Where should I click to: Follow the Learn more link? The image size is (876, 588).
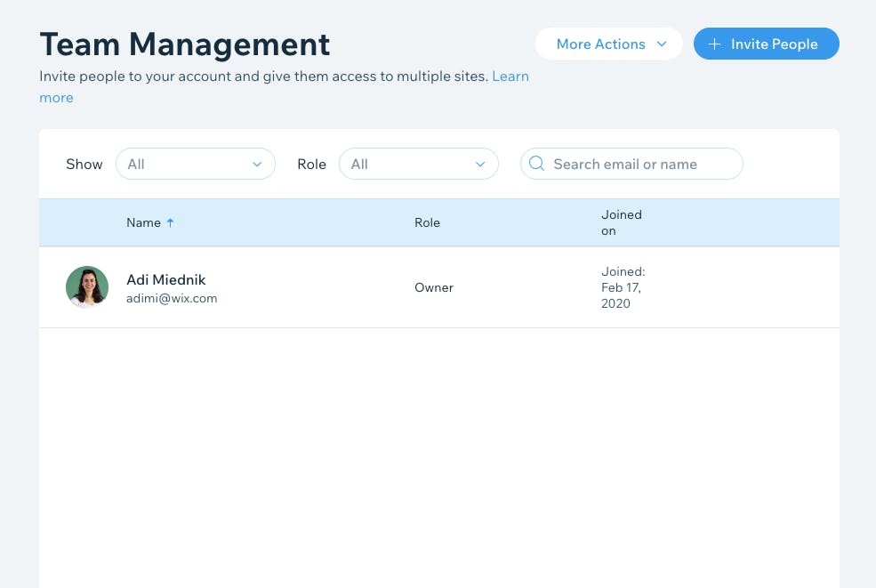(x=510, y=77)
